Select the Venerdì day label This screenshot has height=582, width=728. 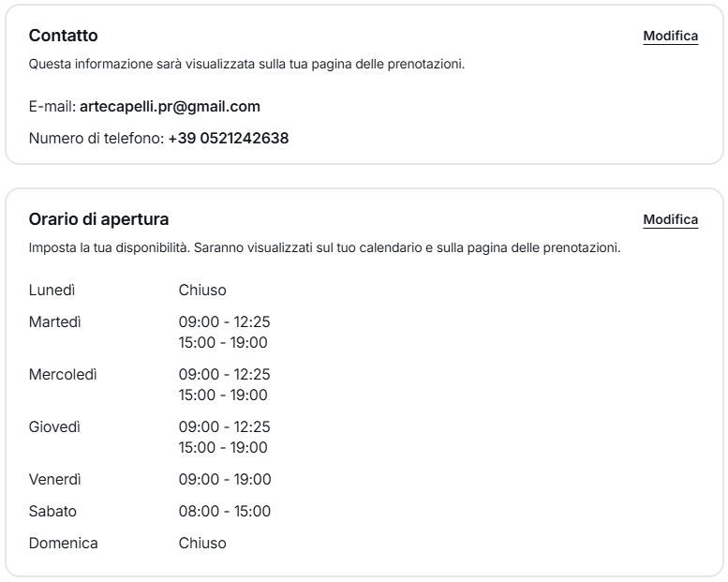[55, 480]
